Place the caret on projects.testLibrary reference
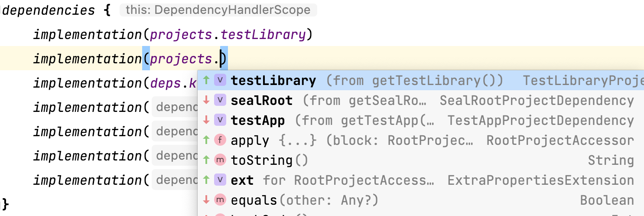 (x=228, y=35)
